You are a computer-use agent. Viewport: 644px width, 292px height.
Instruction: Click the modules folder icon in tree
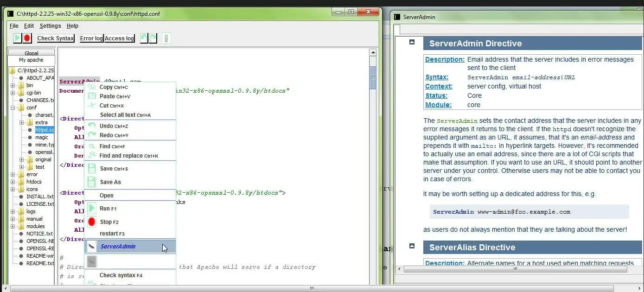pos(21,226)
